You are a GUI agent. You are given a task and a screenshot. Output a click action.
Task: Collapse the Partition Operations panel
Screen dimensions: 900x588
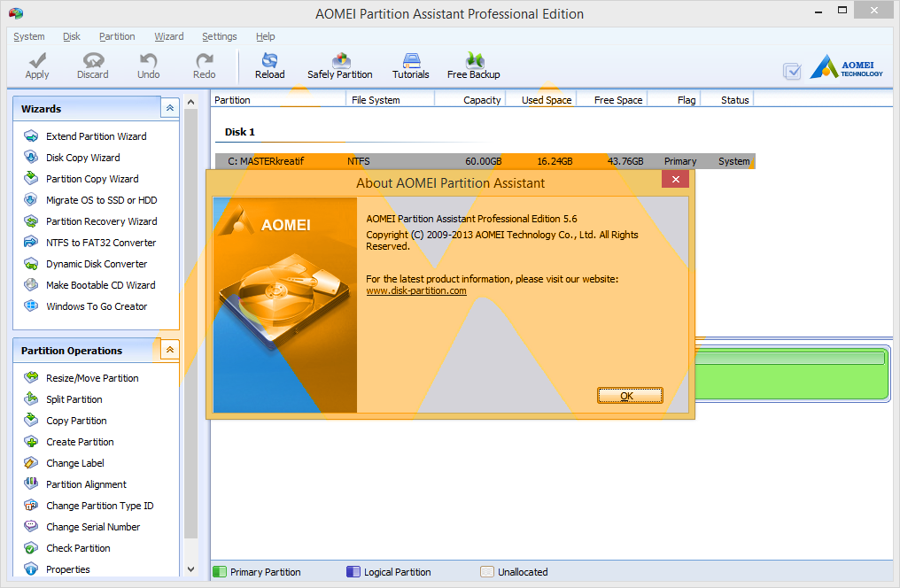[170, 350]
